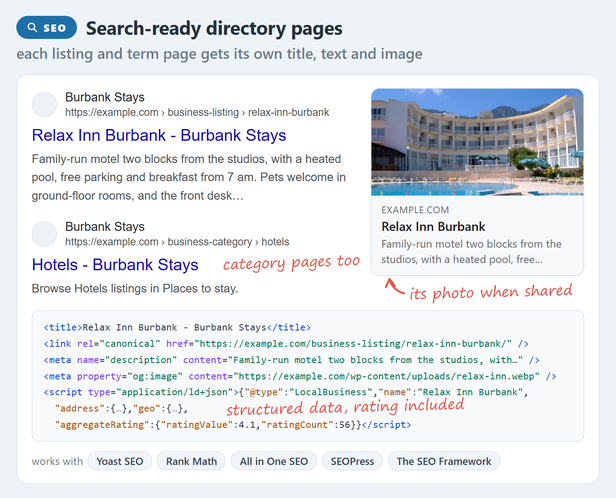Click the meta description line in the code
Viewport: 616px width, 498px height.
(292, 360)
